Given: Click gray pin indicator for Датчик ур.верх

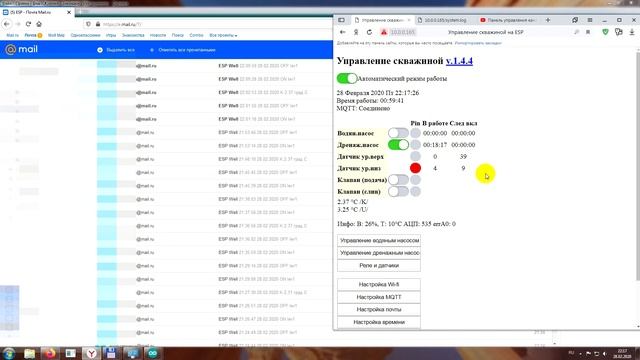Looking at the screenshot, I should coord(415,156).
